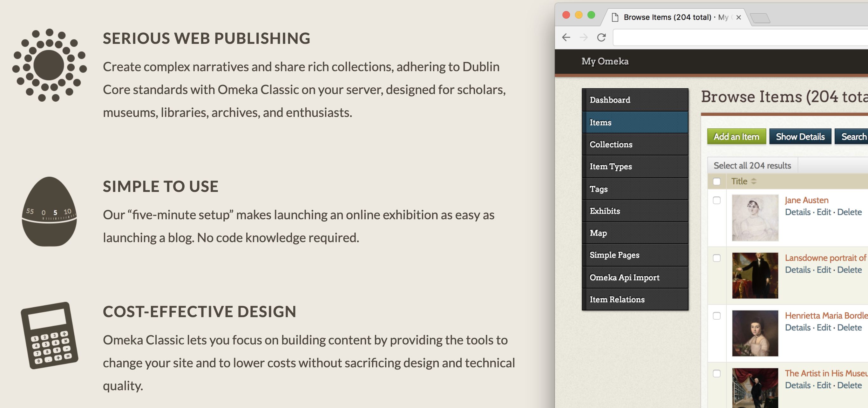Edit The Artist in His Museum item
The width and height of the screenshot is (868, 408).
point(824,385)
